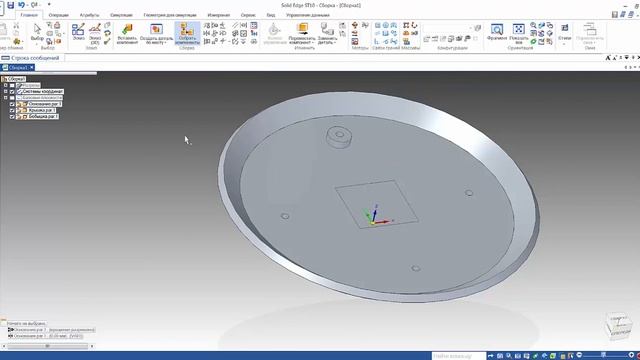Activate the Собрать компоненты assemble tool

[187, 33]
